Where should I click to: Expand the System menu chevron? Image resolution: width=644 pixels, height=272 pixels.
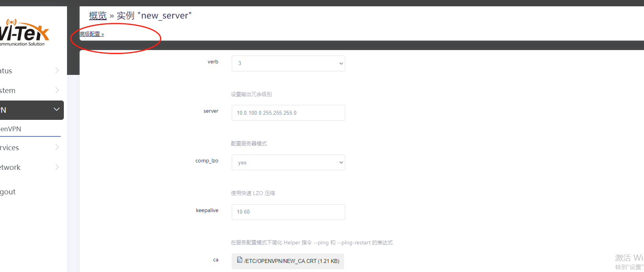pyautogui.click(x=57, y=90)
